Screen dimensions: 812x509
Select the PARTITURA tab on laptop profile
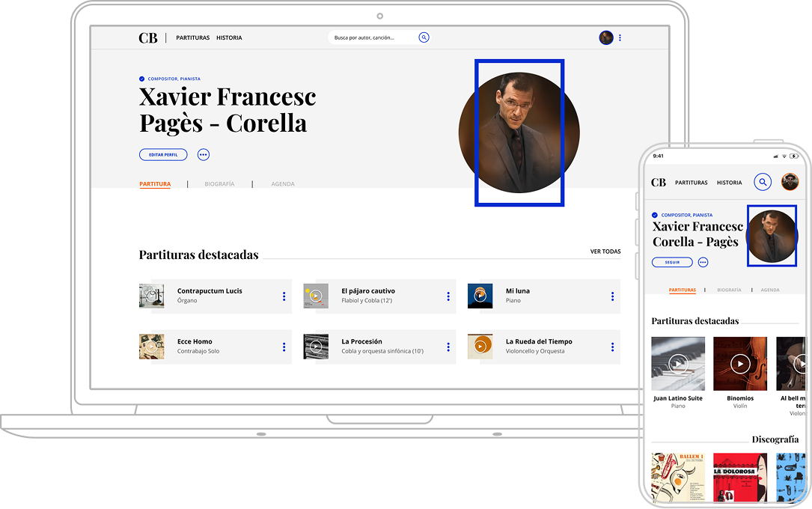[x=155, y=184]
